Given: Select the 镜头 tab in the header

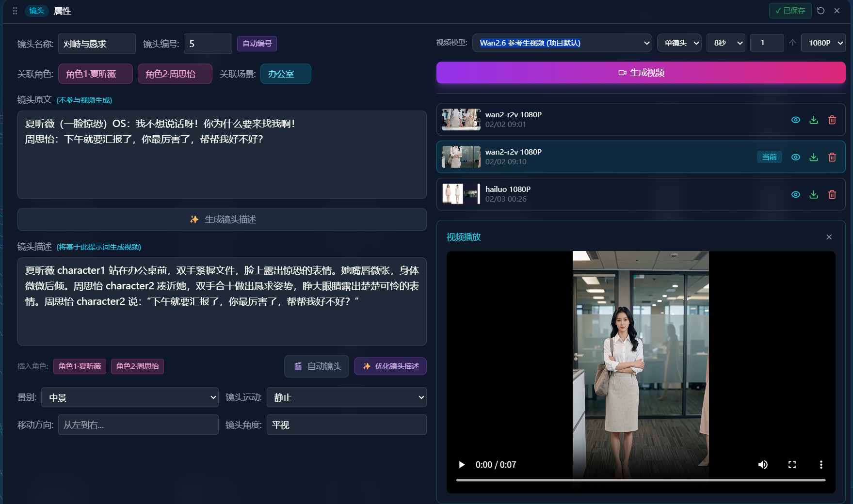Looking at the screenshot, I should coord(36,11).
